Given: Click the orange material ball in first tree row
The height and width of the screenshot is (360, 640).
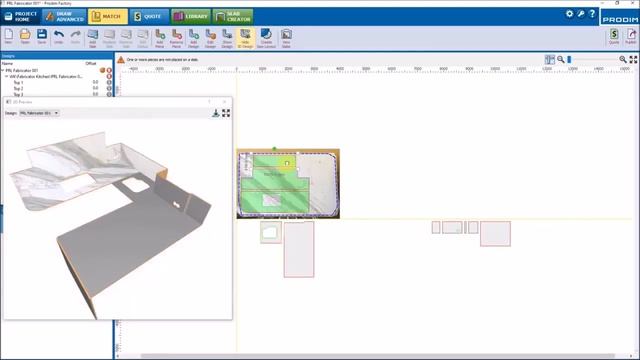Looking at the screenshot, I should (x=102, y=70).
